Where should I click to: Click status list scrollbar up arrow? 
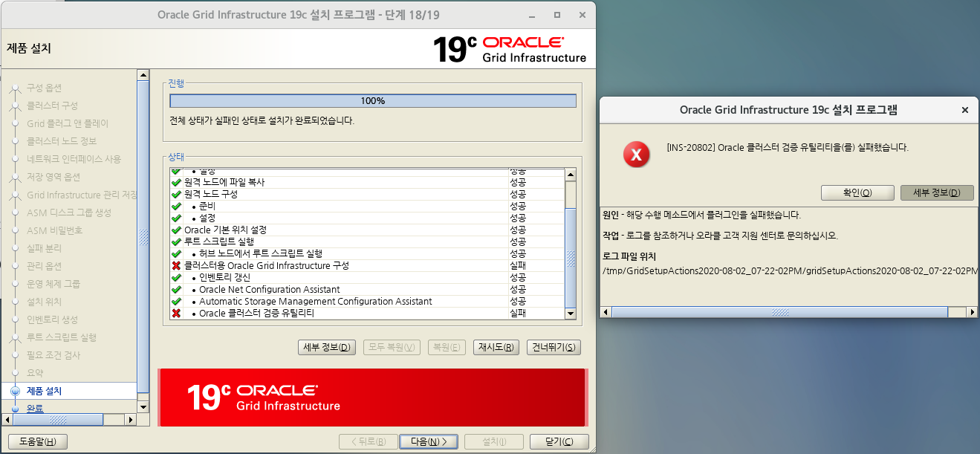pos(571,175)
